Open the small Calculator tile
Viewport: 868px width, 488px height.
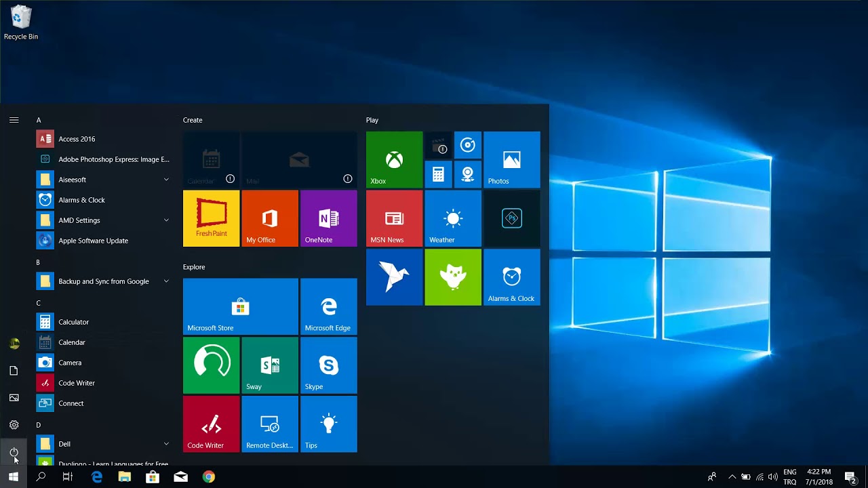tap(438, 174)
